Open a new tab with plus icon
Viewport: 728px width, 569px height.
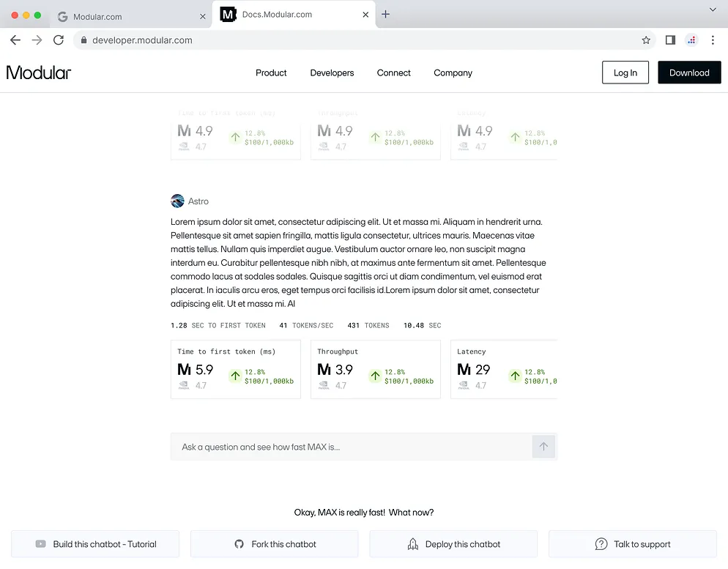coord(385,15)
